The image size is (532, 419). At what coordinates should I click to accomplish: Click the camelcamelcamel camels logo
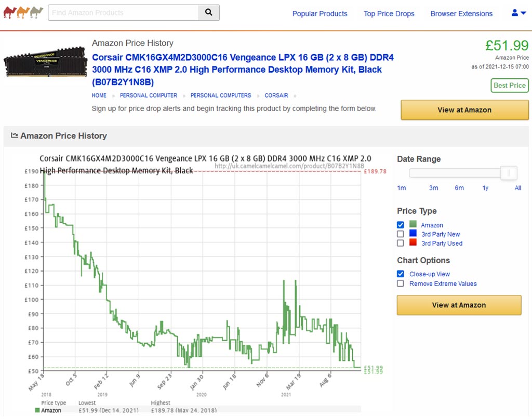pos(23,12)
